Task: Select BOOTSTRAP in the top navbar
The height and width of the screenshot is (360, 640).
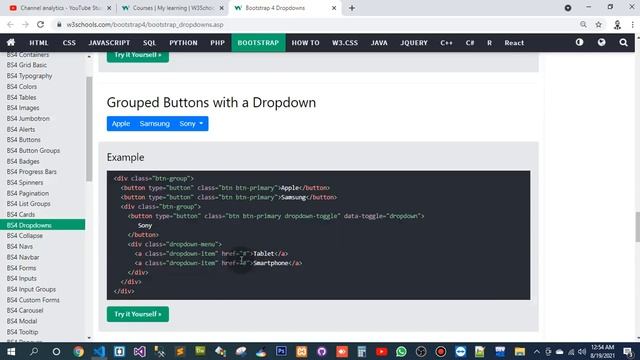Action: [x=258, y=42]
